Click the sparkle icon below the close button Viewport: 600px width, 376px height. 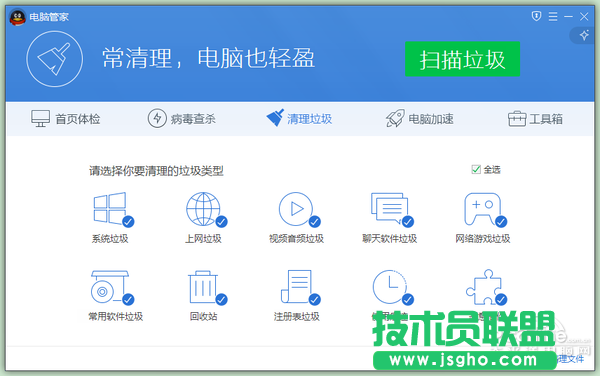pyautogui.click(x=584, y=36)
